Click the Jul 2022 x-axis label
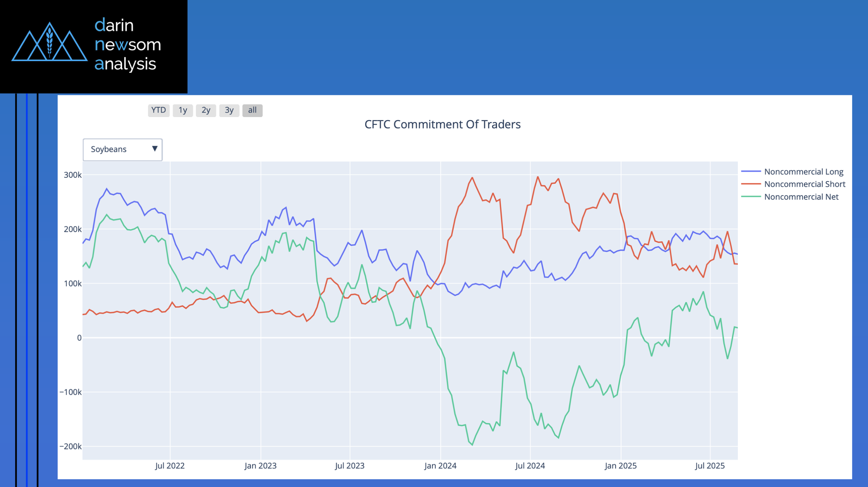 click(170, 466)
